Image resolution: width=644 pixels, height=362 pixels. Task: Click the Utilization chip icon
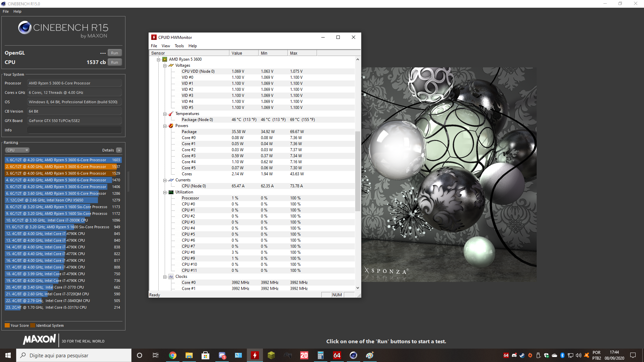pos(171,192)
